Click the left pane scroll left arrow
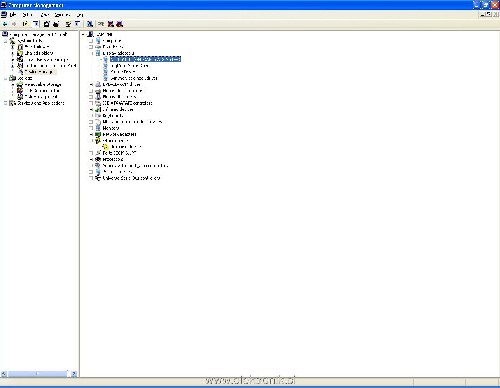 tap(4, 374)
